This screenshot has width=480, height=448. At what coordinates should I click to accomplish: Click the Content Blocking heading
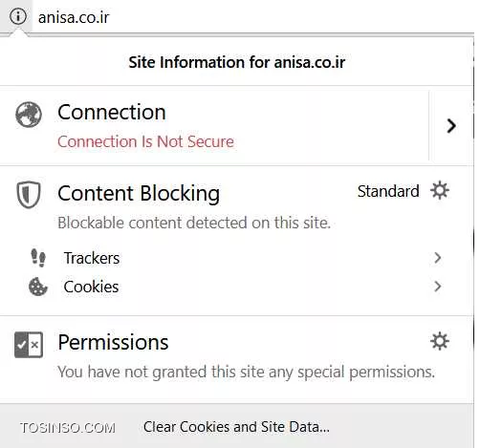point(139,194)
